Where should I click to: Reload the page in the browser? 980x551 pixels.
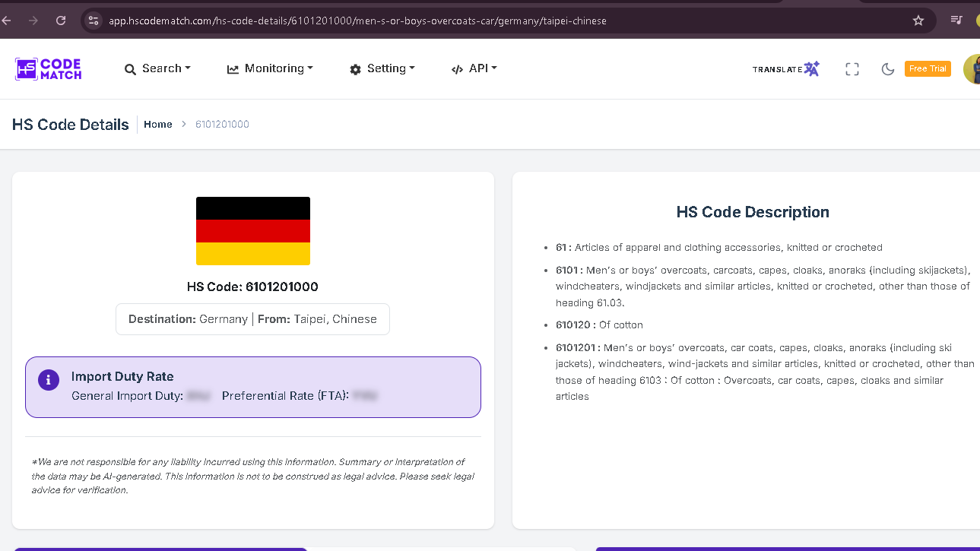click(61, 21)
